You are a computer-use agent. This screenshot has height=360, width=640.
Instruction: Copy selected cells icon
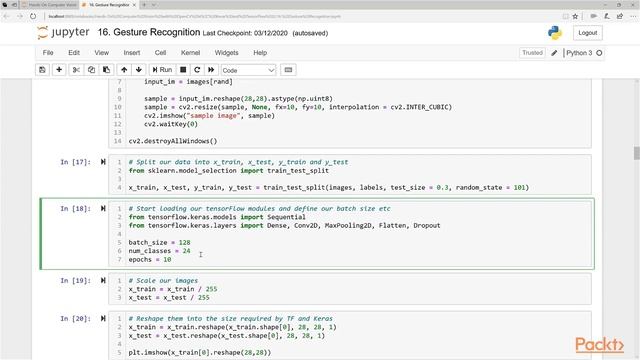point(91,70)
